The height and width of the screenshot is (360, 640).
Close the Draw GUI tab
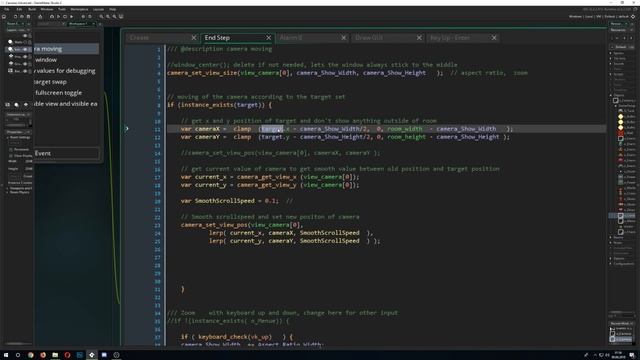[x=419, y=38]
